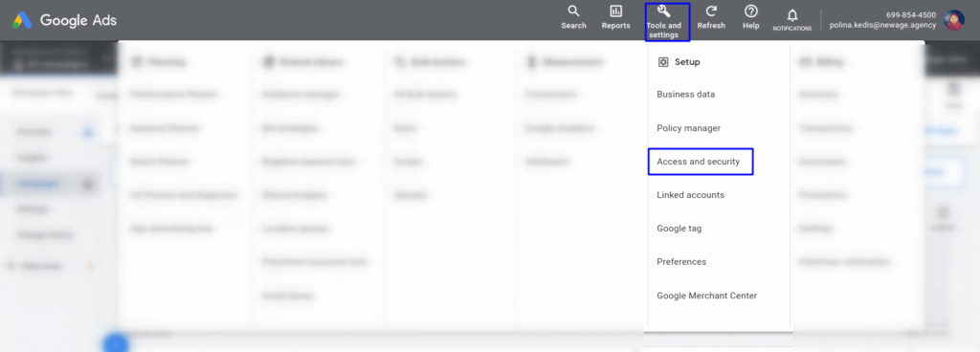980x352 pixels.
Task: Click the Setup gear icon
Action: [663, 62]
